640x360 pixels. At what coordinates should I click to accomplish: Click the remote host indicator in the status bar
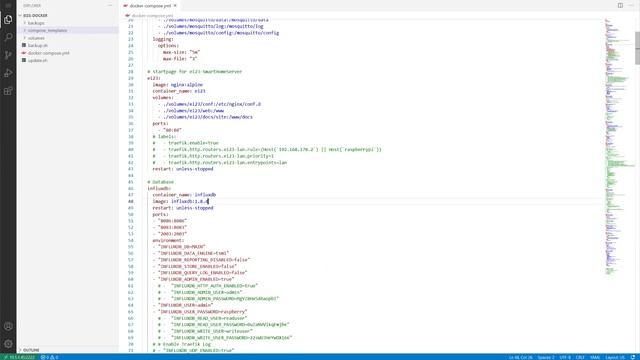(18, 357)
